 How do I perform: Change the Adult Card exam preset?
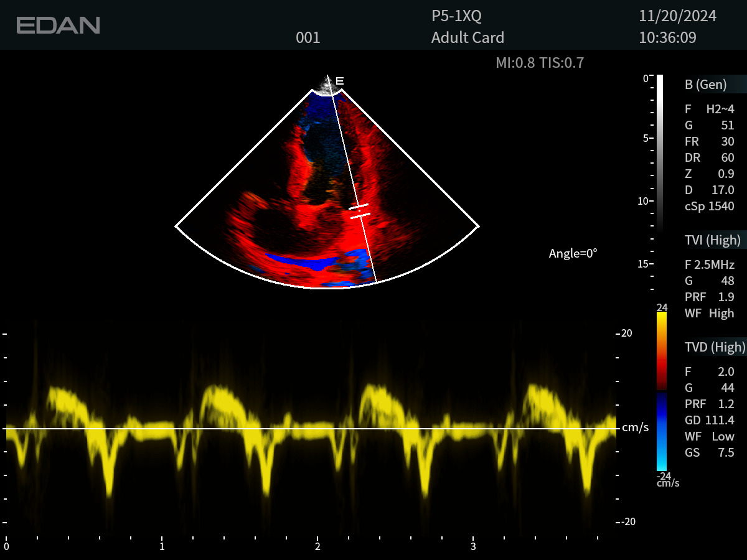pos(467,37)
